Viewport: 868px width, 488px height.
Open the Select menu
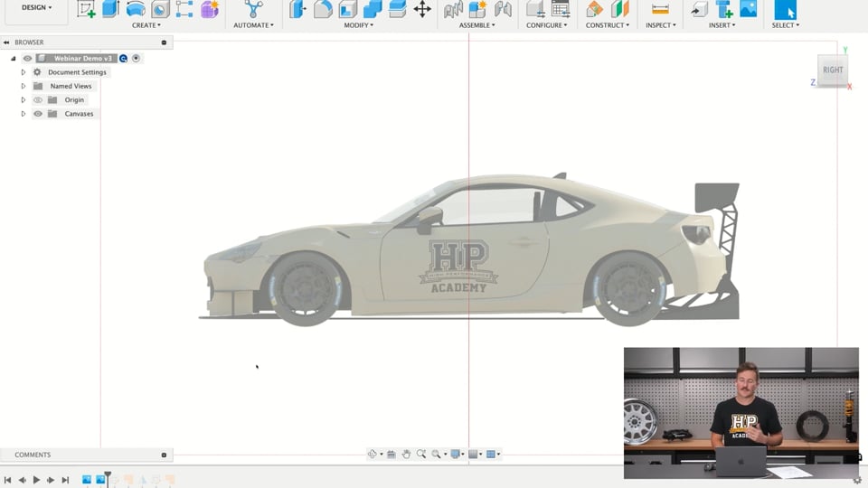pyautogui.click(x=786, y=25)
